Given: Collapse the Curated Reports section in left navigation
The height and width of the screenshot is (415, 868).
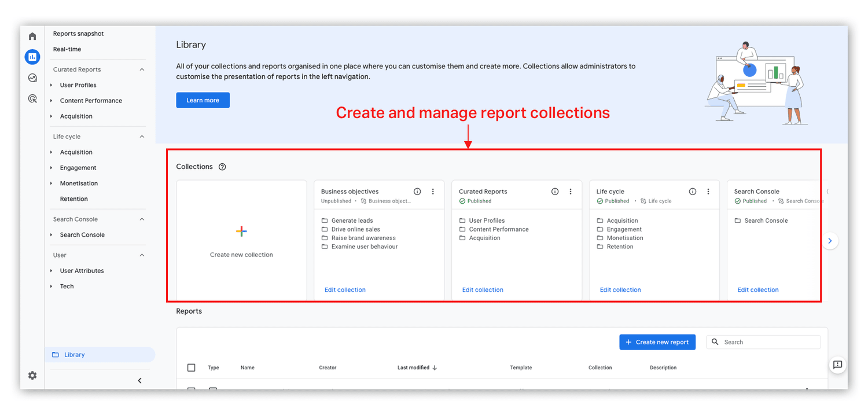Looking at the screenshot, I should coord(142,69).
